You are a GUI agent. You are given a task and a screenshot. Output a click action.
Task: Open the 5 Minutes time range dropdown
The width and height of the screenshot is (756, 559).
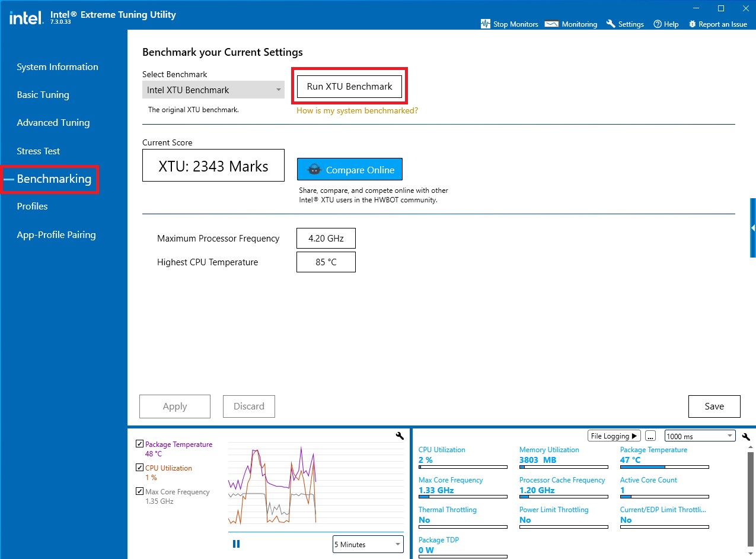(x=368, y=544)
